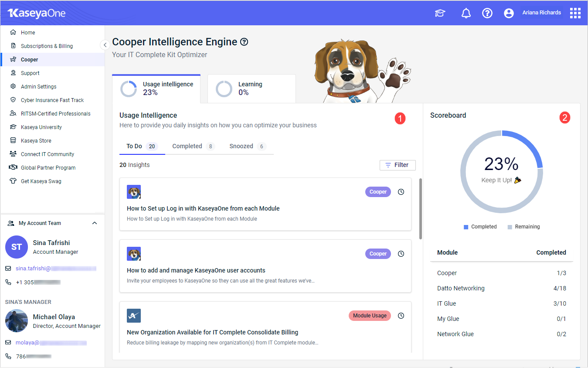Collapse the left sidebar with the arrow button
Screen dimensions: 588x368
pos(105,44)
